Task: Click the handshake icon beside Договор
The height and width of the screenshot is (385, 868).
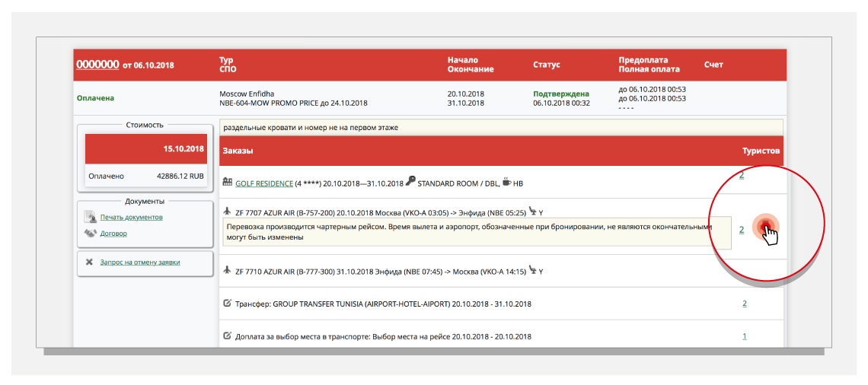Action: tap(90, 234)
